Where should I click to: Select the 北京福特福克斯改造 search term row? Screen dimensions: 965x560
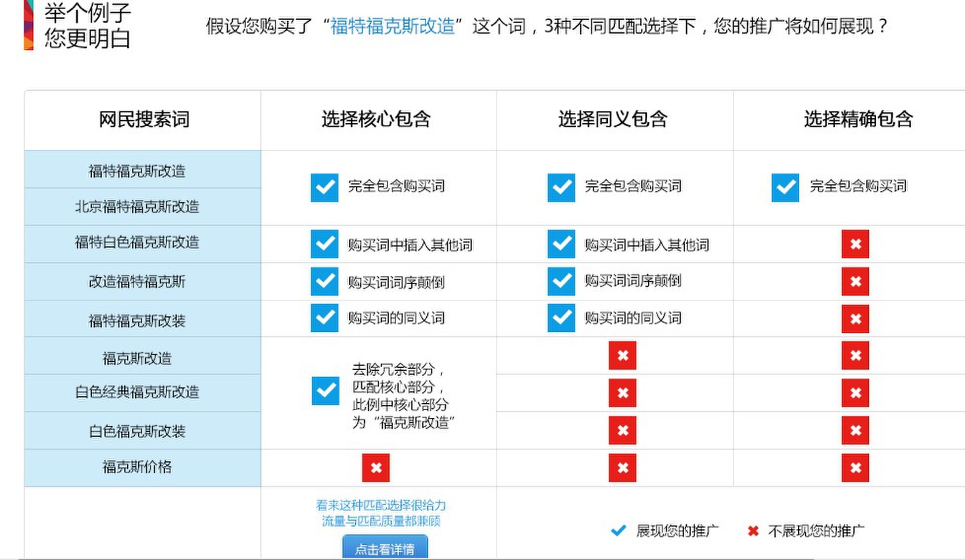[x=142, y=207]
